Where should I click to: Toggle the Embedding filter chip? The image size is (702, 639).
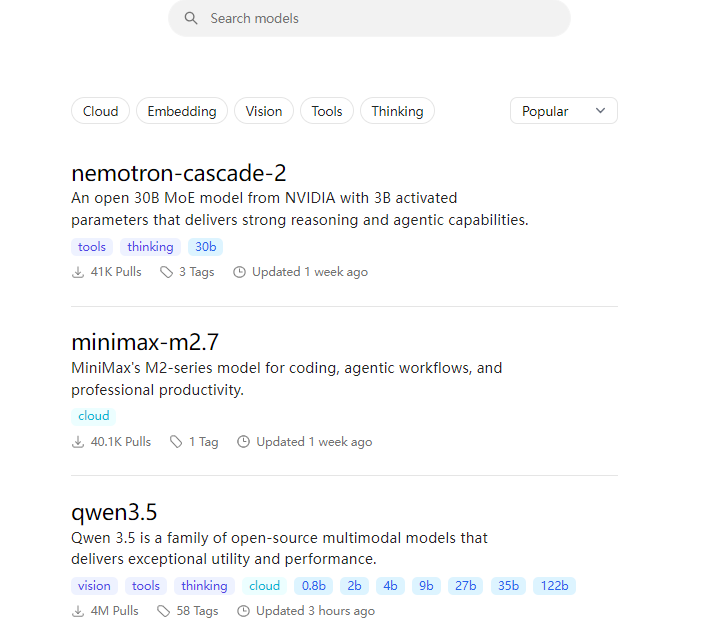[182, 111]
